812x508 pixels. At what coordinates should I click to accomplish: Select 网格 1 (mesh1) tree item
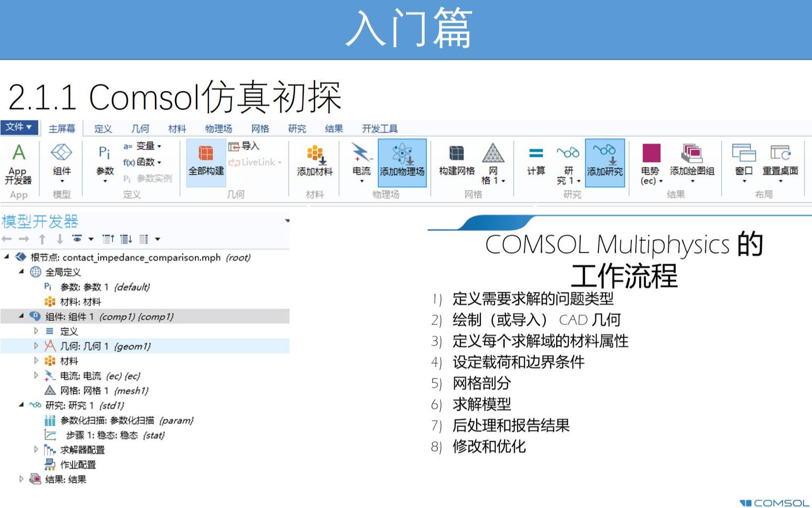click(96, 391)
